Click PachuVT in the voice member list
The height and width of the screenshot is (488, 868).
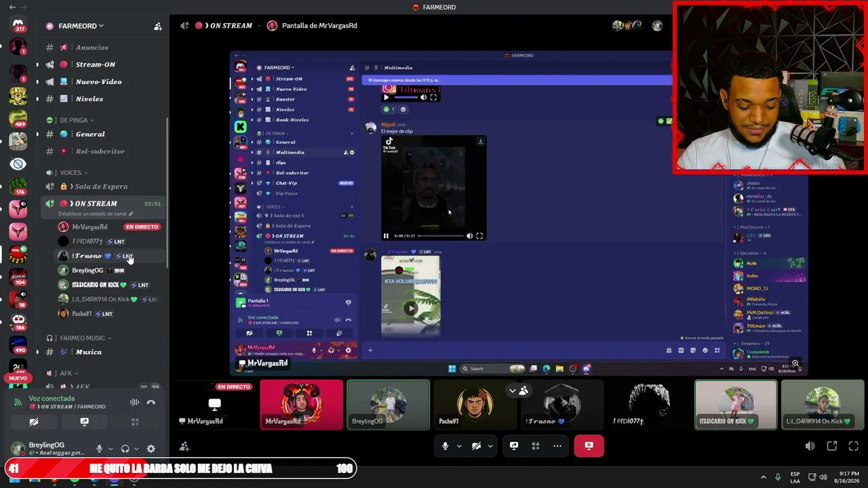[x=81, y=314]
